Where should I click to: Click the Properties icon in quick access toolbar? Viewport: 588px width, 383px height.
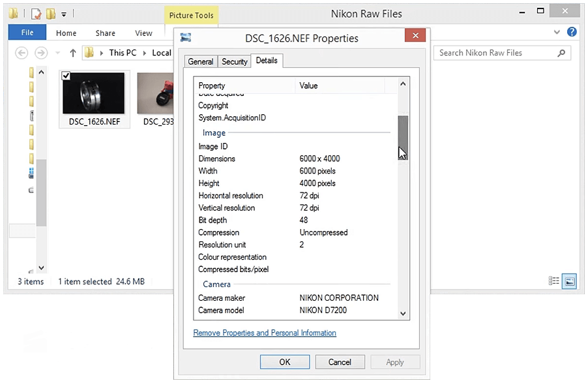coord(37,13)
